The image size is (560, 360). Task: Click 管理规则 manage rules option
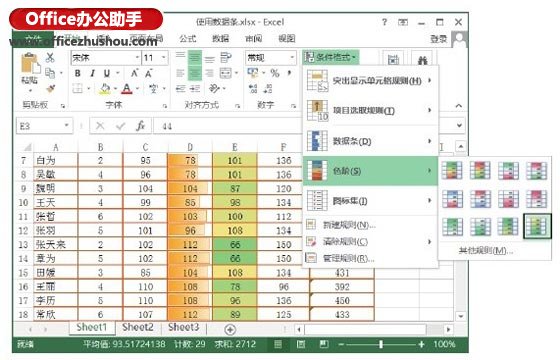pyautogui.click(x=370, y=258)
